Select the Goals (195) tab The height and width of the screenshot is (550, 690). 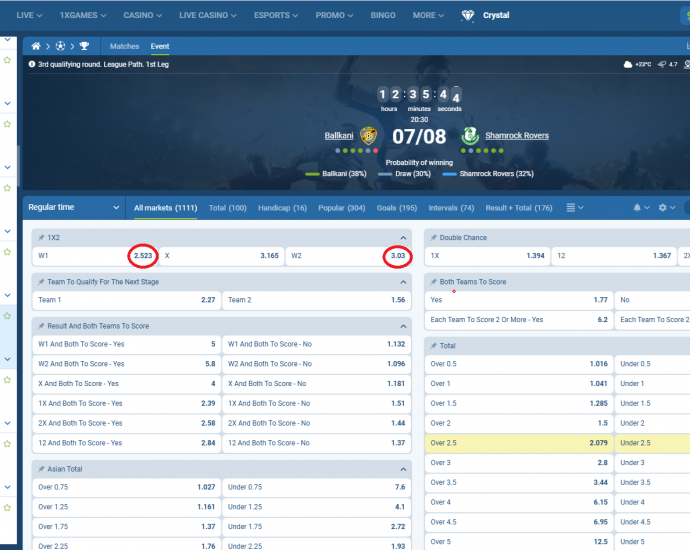pyautogui.click(x=397, y=208)
